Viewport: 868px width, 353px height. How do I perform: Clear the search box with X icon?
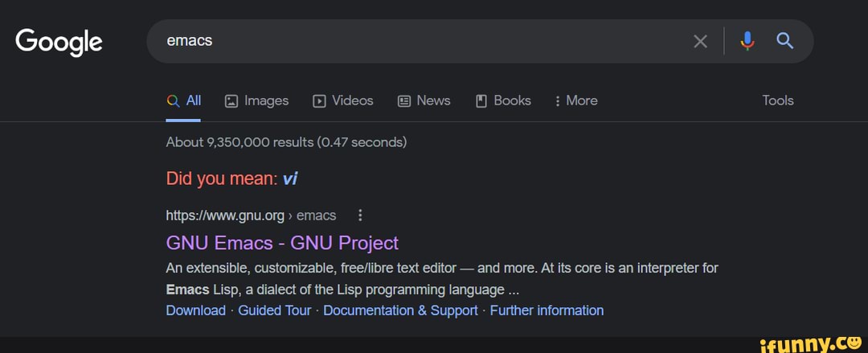pos(701,41)
